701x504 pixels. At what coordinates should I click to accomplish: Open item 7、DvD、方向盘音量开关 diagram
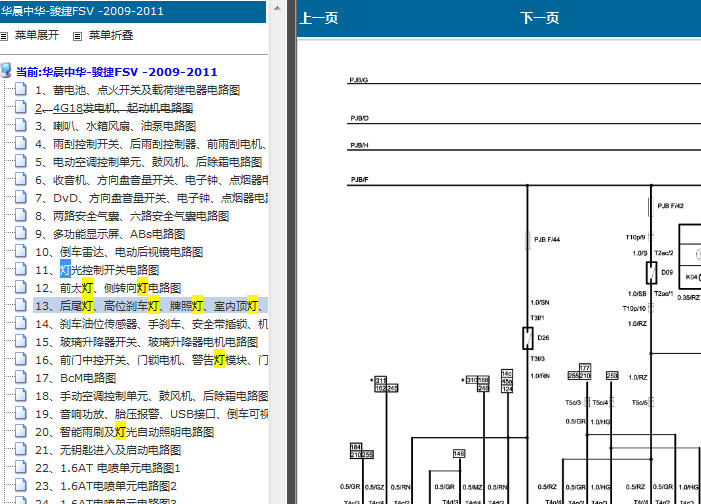(151, 198)
